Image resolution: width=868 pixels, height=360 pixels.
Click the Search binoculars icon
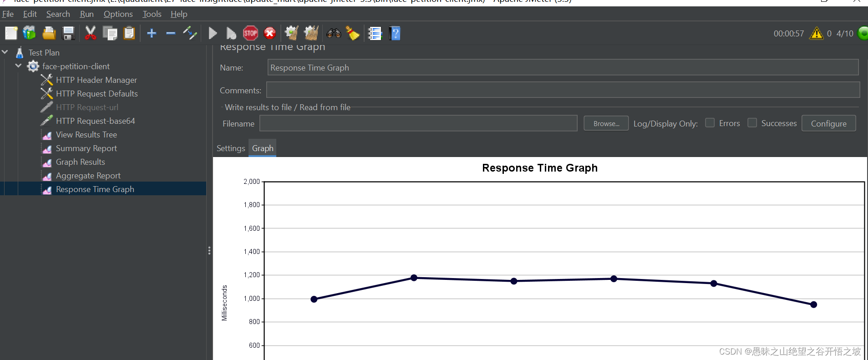tap(334, 33)
